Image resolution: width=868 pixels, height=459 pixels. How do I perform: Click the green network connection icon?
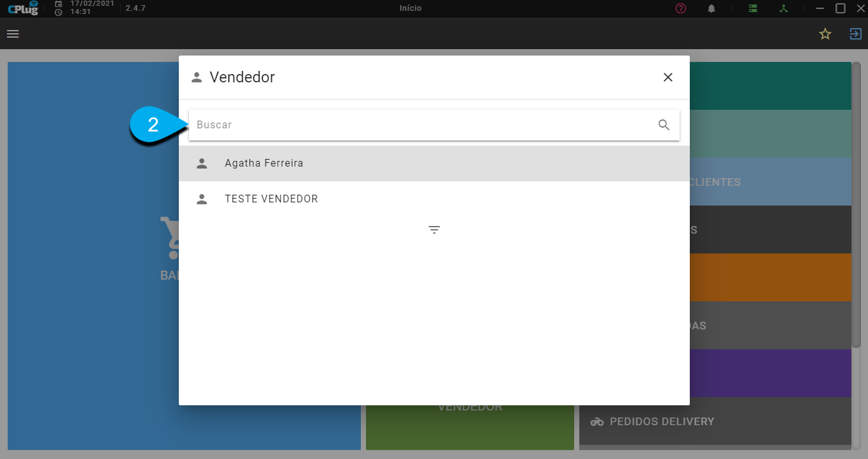coord(784,8)
